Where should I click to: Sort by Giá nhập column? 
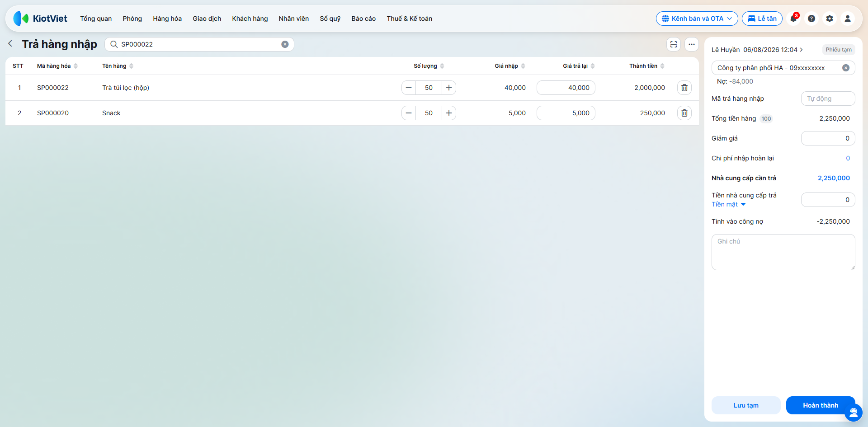[510, 66]
